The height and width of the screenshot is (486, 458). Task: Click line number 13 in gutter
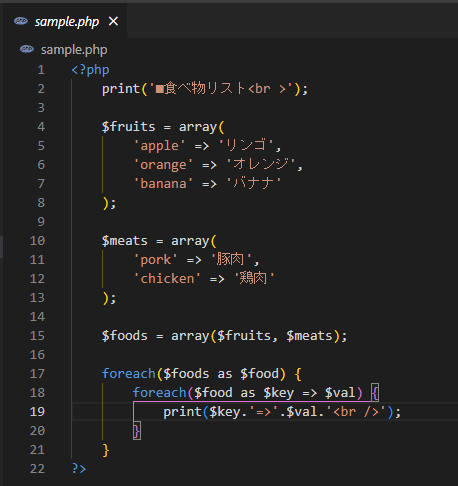[37, 298]
